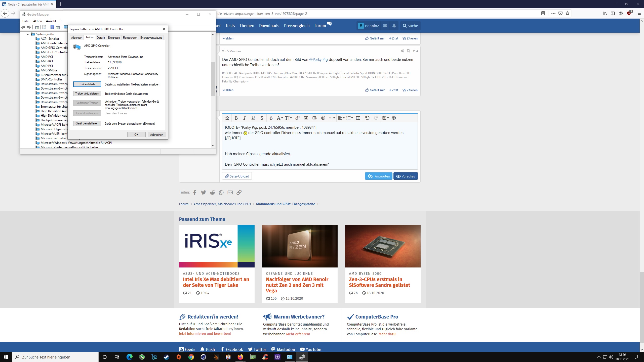Insert a table in the editor

tap(358, 118)
